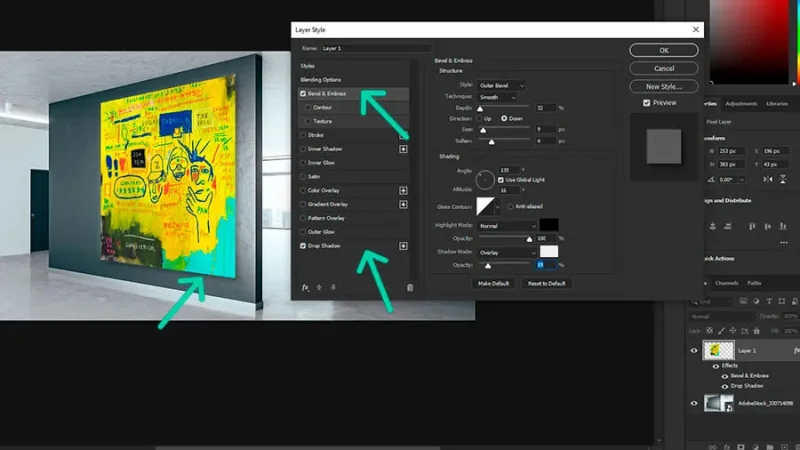Enable Texture checkbox
This screenshot has height=450, width=800.
coord(308,121)
